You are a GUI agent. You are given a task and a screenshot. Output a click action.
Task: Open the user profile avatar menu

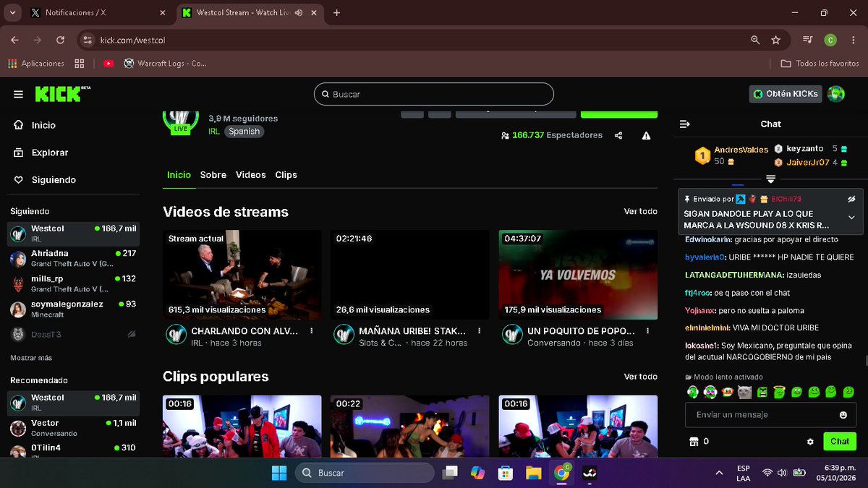point(836,94)
